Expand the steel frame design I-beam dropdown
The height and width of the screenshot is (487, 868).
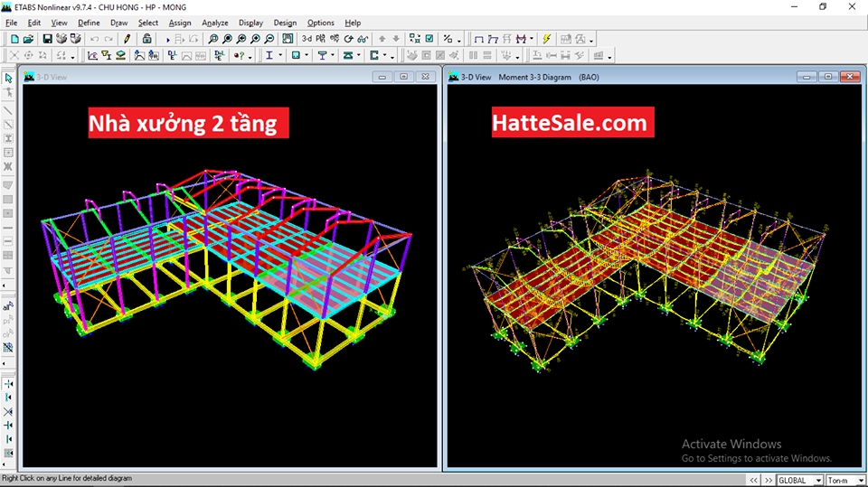pos(280,55)
